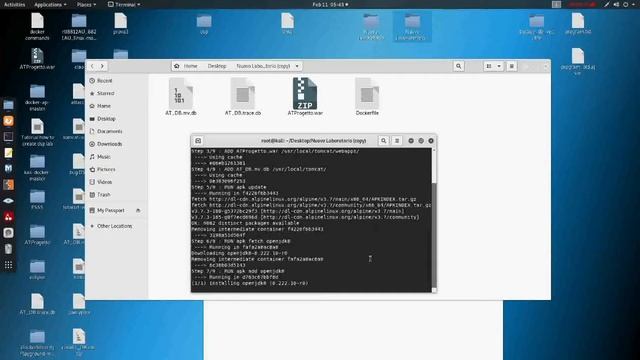Viewport: 640px width, 360px height.
Task: Launch the eye icon app in dock
Action: (x=8, y=200)
